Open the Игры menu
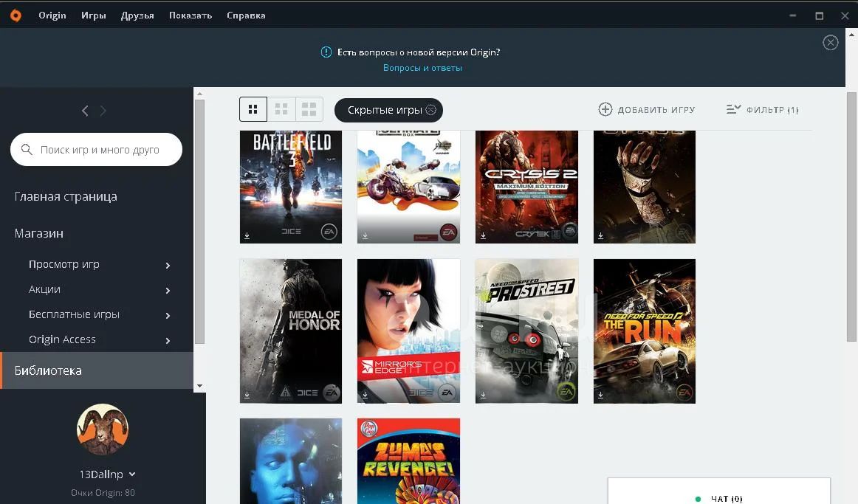Image resolution: width=858 pixels, height=504 pixels. [94, 15]
